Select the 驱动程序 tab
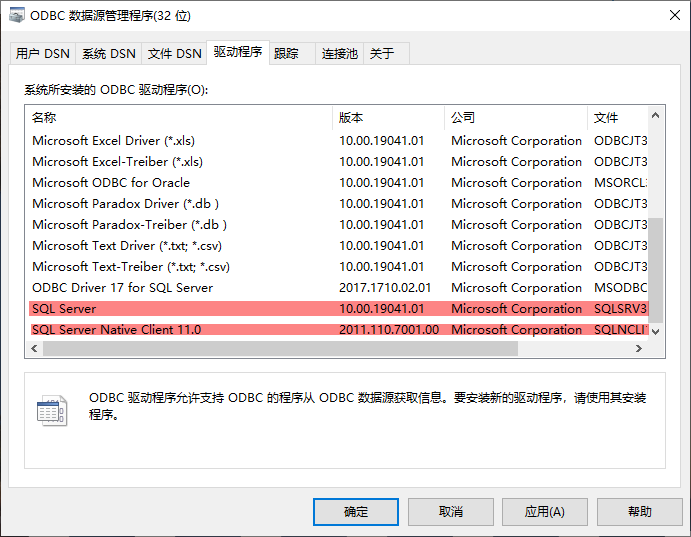Viewport: 691px width, 537px height. tap(238, 52)
